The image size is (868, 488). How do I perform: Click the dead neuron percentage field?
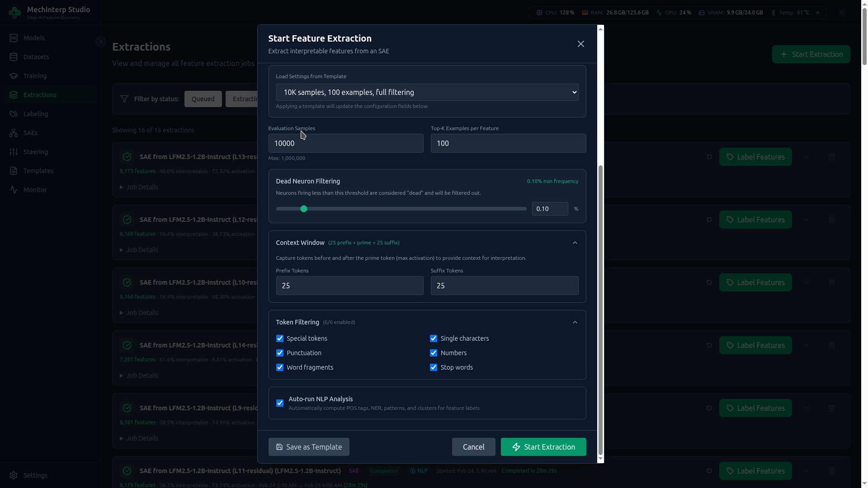point(550,209)
